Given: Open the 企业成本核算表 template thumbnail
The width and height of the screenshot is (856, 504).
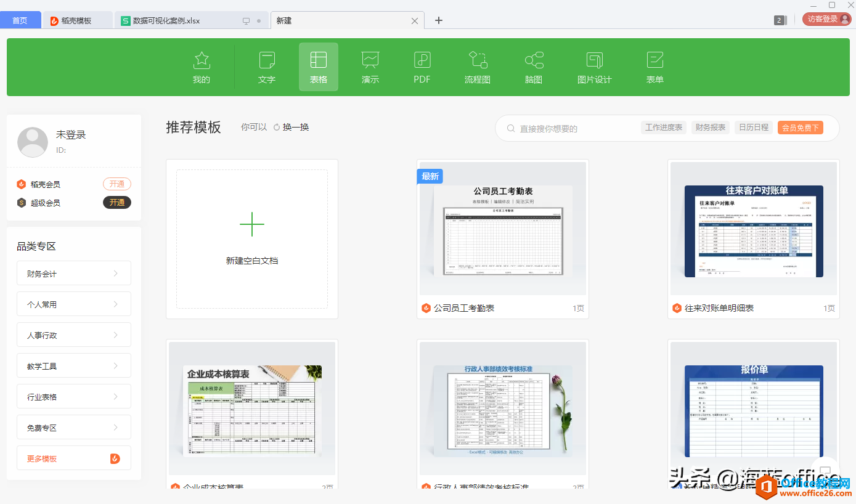Looking at the screenshot, I should [252, 408].
